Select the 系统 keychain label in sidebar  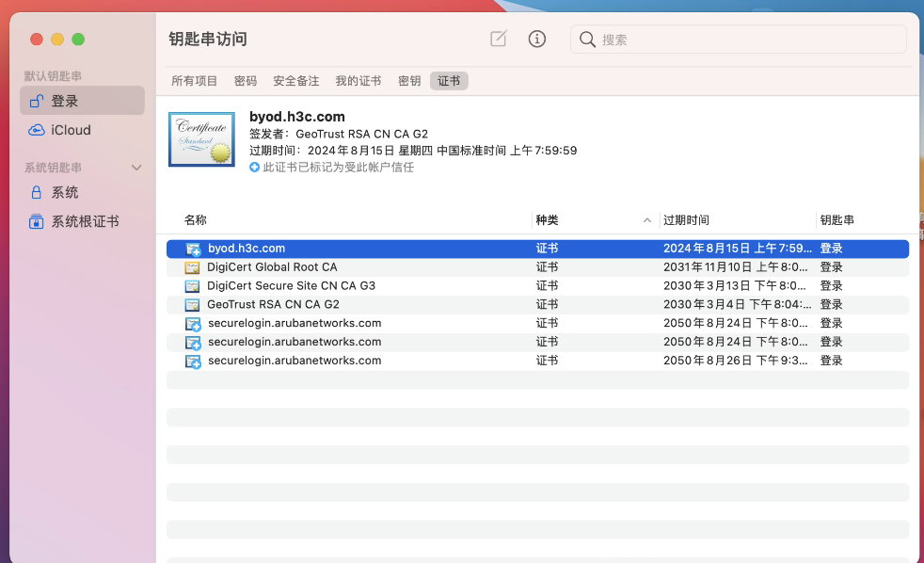pyautogui.click(x=65, y=192)
